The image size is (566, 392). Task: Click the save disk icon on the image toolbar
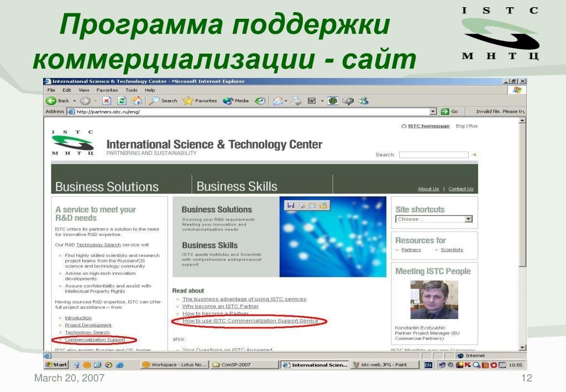click(x=291, y=205)
